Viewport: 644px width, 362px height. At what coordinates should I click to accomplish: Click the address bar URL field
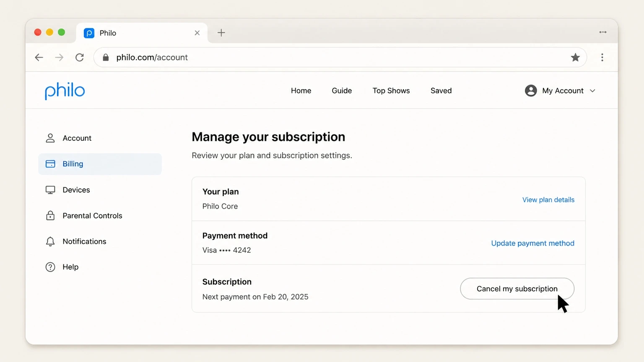340,57
